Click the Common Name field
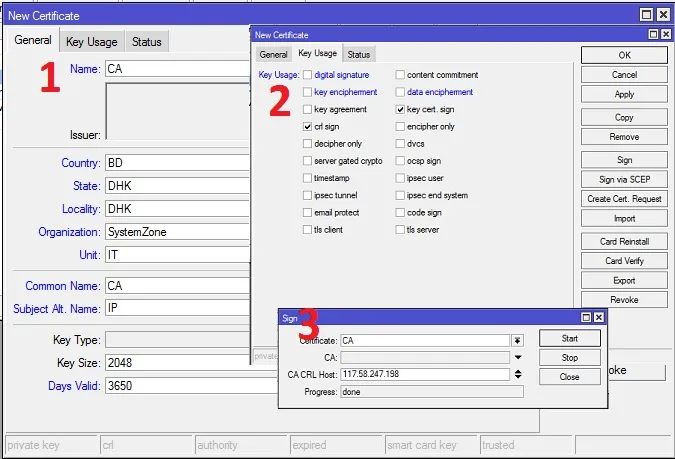 click(x=177, y=286)
